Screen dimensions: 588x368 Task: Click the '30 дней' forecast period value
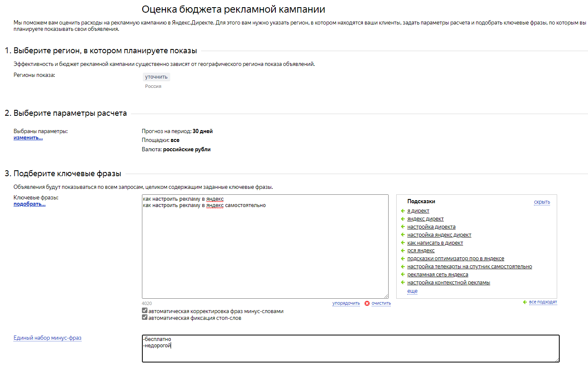pos(203,131)
